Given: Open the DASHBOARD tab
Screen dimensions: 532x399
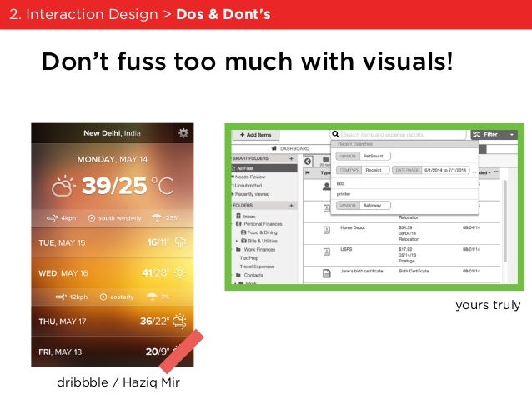Looking at the screenshot, I should coord(290,148).
